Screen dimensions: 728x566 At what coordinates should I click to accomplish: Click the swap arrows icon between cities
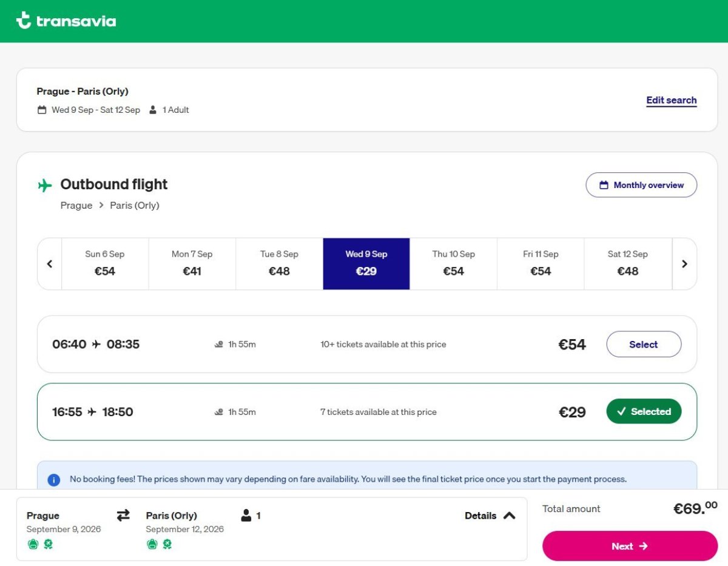coord(123,515)
